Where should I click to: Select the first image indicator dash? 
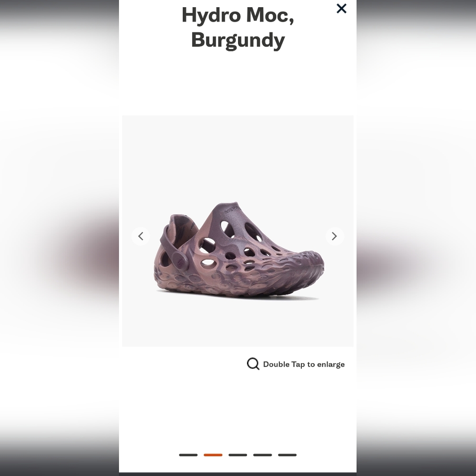(188, 455)
